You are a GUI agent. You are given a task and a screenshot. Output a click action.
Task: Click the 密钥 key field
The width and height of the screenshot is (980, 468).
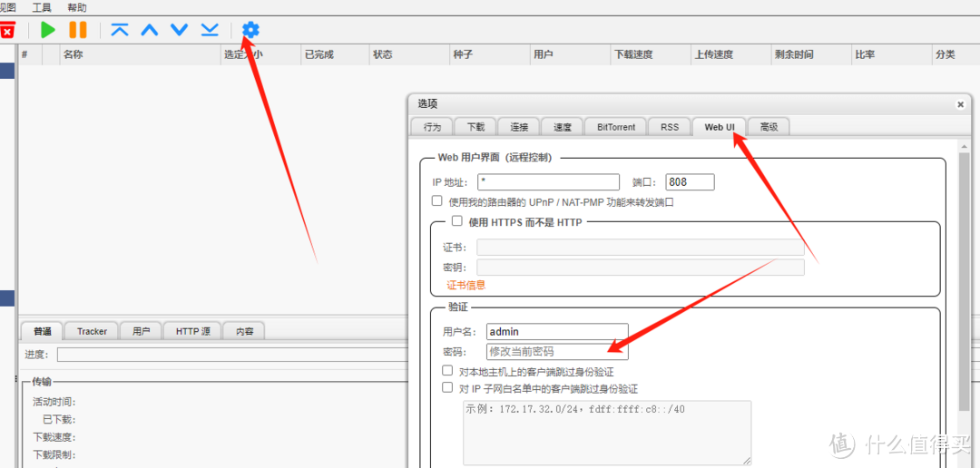click(x=641, y=268)
